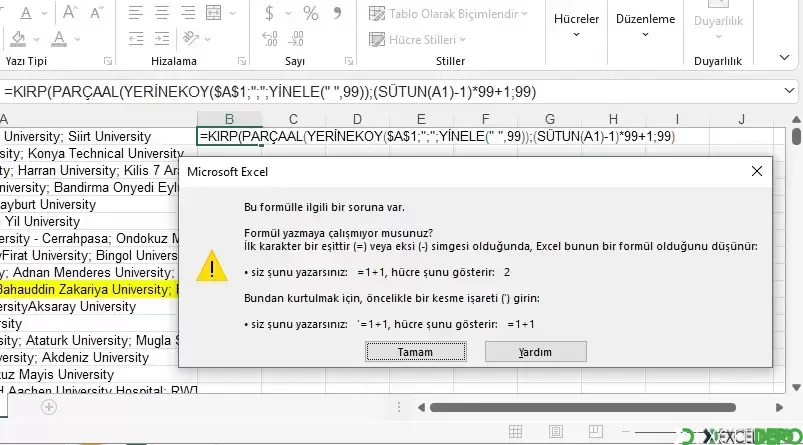Decrease decimal places icon

point(296,39)
